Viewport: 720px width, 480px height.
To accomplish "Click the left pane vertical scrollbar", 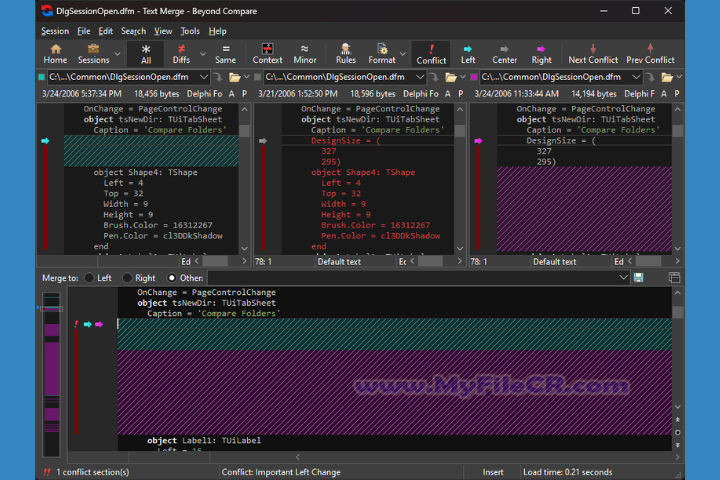I will [x=244, y=179].
